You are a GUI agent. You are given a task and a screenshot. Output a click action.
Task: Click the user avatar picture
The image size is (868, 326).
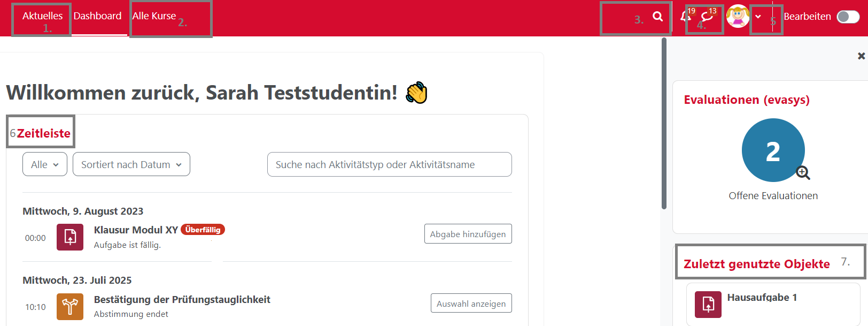[738, 17]
